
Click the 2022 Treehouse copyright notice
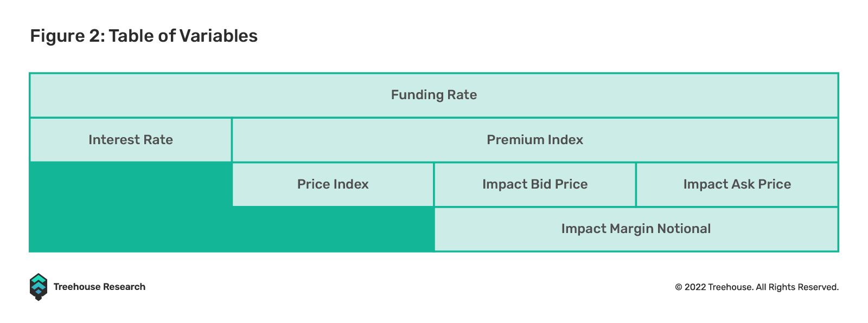(757, 287)
